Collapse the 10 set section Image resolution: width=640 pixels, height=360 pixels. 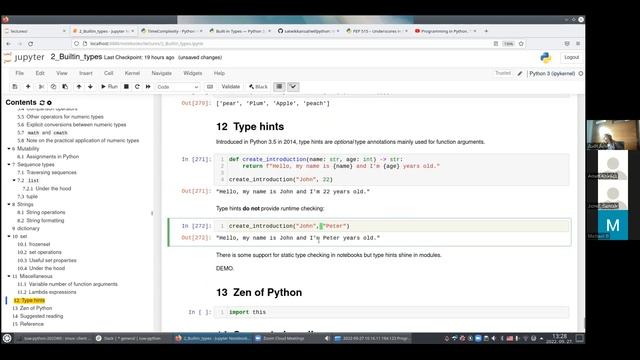(x=9, y=236)
